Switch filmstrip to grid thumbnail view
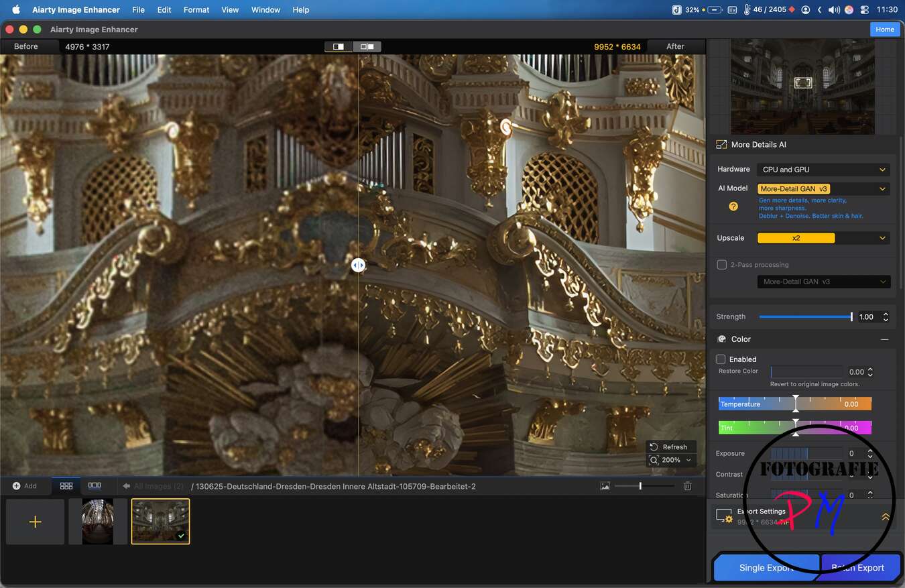 click(66, 485)
